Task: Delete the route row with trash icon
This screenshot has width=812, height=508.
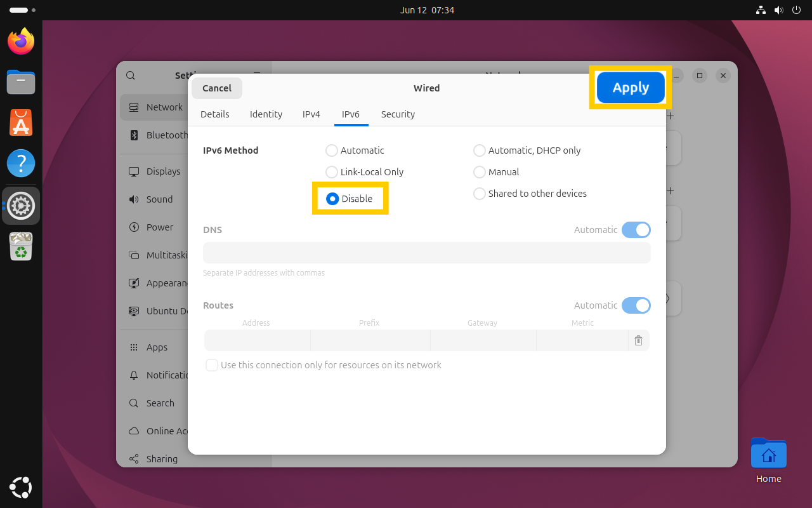Action: point(639,341)
